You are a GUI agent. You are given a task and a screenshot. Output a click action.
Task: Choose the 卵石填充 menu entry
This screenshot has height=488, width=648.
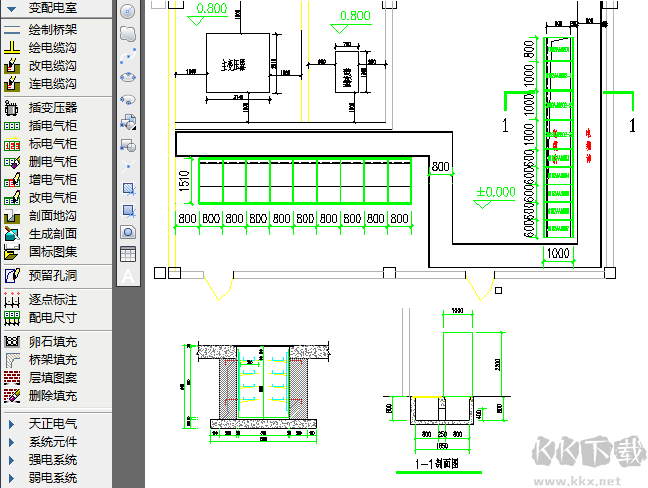[x=53, y=342]
